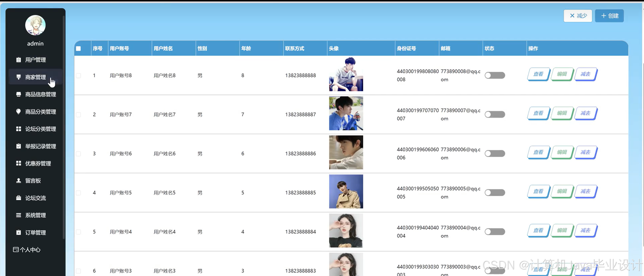Viewport: 644px width, 276px height.
Task: Click 编辑 for 用户账号4
Action: 562,230
